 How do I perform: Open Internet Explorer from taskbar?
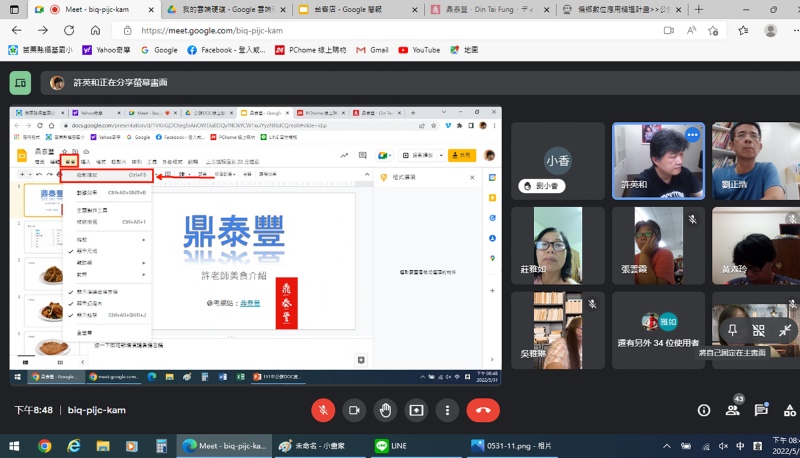coord(73,446)
